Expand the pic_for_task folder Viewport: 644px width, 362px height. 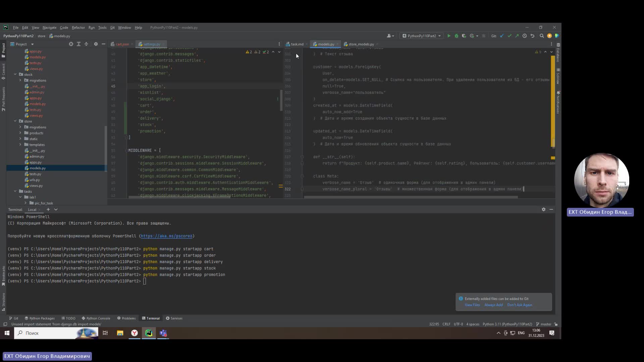(25, 203)
